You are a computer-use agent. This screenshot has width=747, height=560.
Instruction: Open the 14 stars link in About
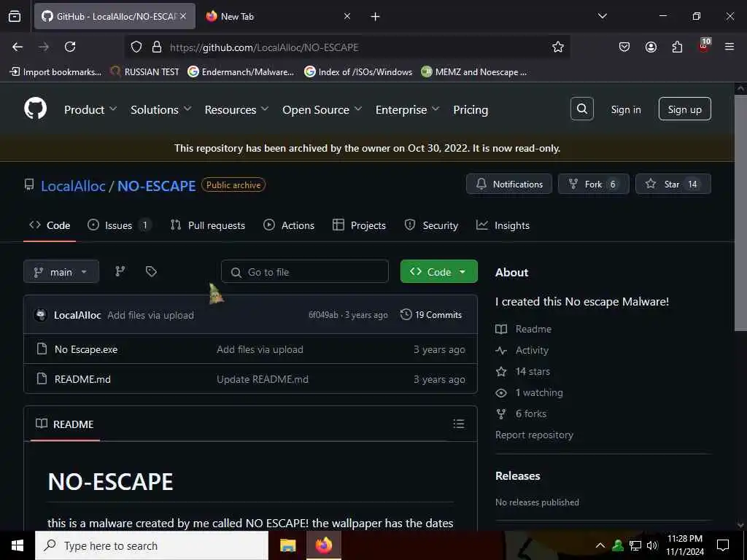[532, 371]
